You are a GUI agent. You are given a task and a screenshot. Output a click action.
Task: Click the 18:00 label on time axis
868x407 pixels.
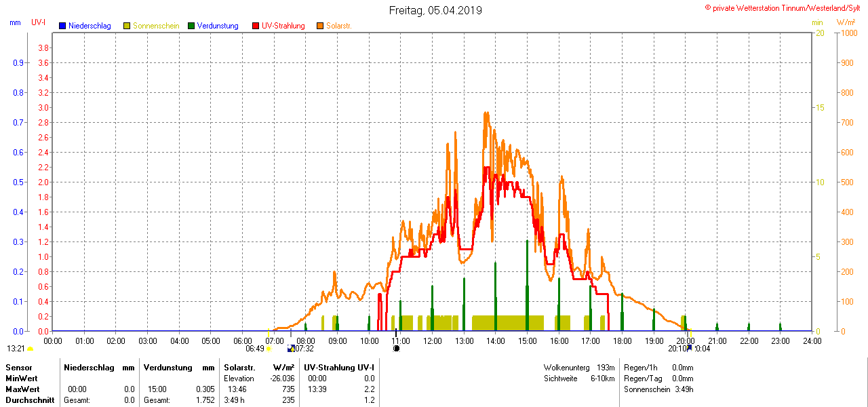(x=622, y=341)
